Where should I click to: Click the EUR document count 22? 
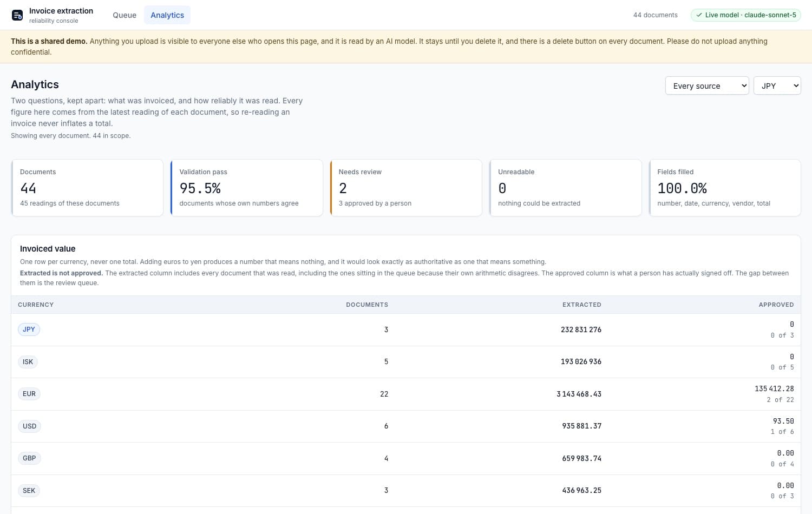(x=384, y=394)
